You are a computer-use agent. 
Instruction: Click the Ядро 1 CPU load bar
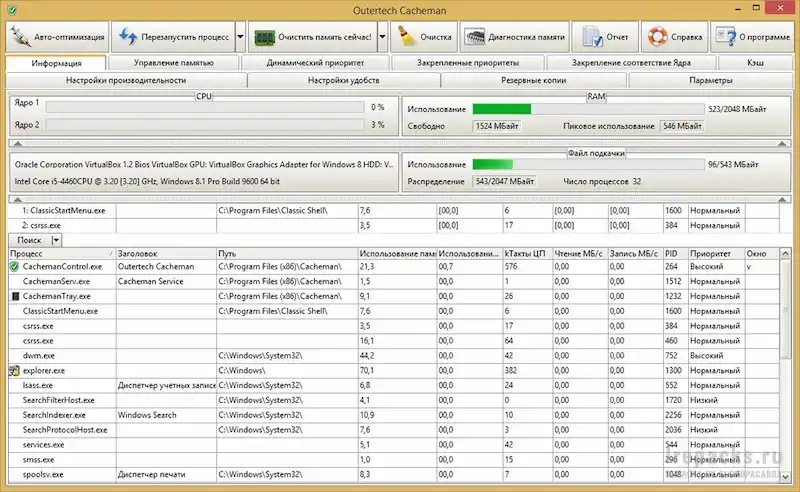[205, 107]
